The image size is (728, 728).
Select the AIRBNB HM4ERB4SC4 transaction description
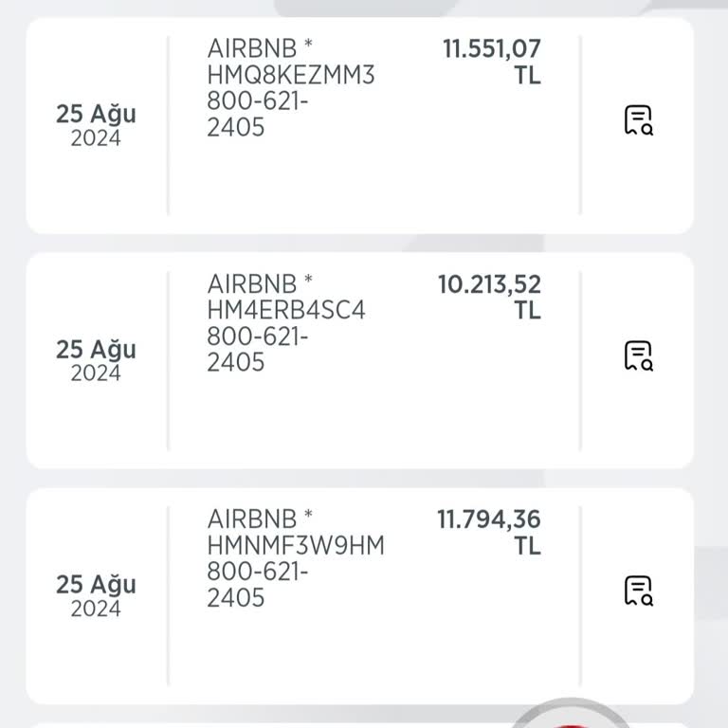click(x=285, y=322)
